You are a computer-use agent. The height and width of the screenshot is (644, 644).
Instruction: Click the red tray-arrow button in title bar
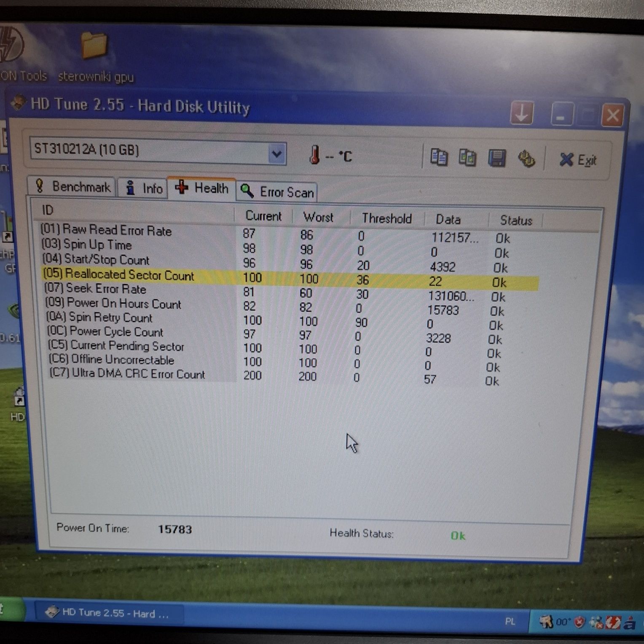coord(522,113)
